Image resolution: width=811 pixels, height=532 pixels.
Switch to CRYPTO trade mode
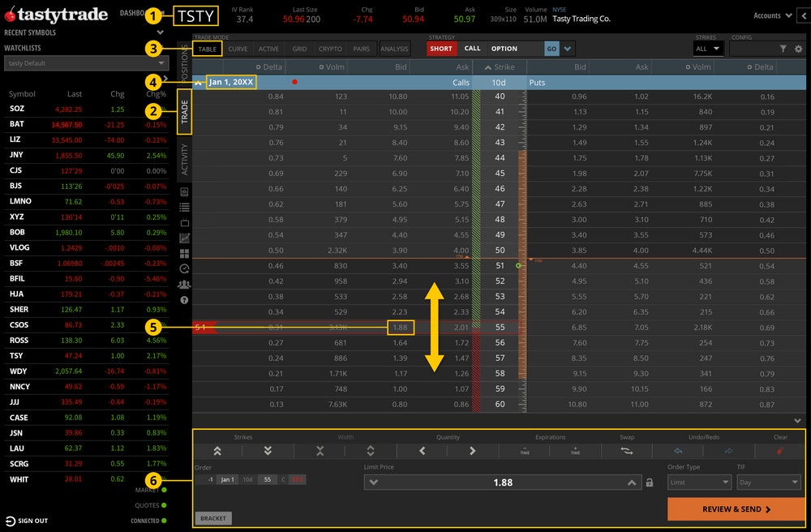pyautogui.click(x=330, y=49)
